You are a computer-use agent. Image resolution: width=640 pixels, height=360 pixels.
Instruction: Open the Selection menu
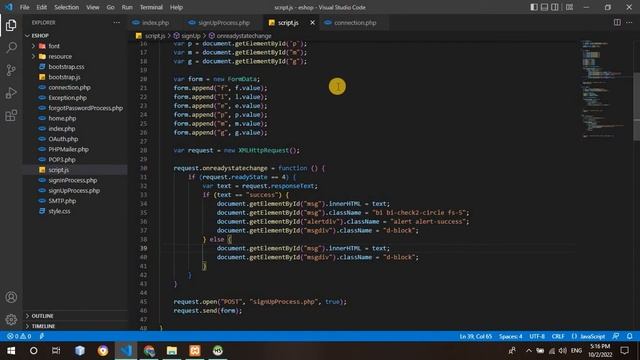[x=67, y=7]
